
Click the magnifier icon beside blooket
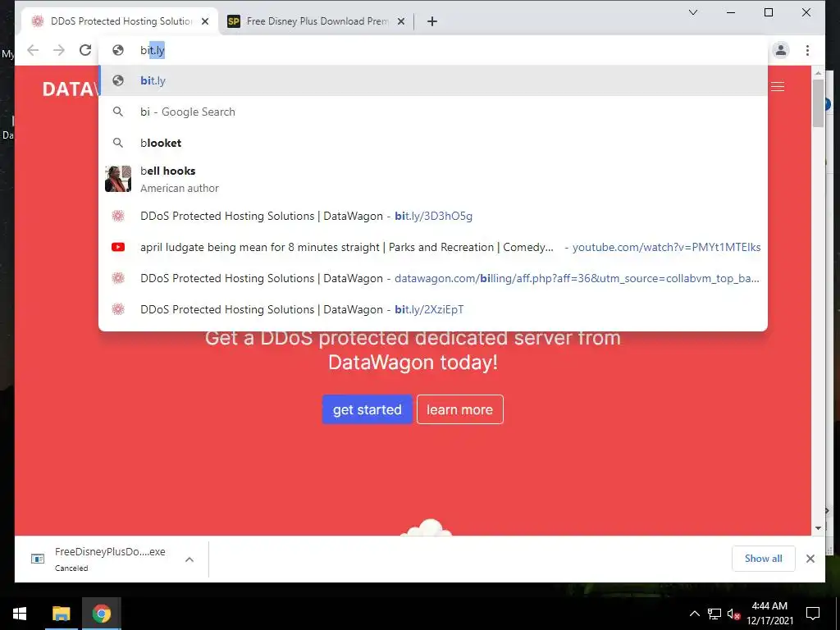pos(118,143)
